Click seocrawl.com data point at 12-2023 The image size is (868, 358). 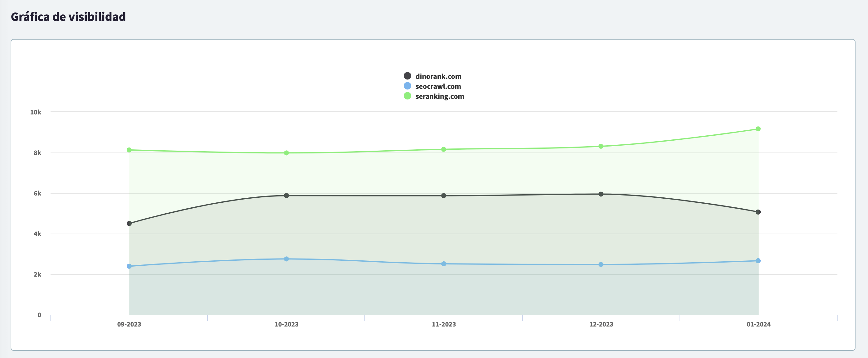(601, 265)
